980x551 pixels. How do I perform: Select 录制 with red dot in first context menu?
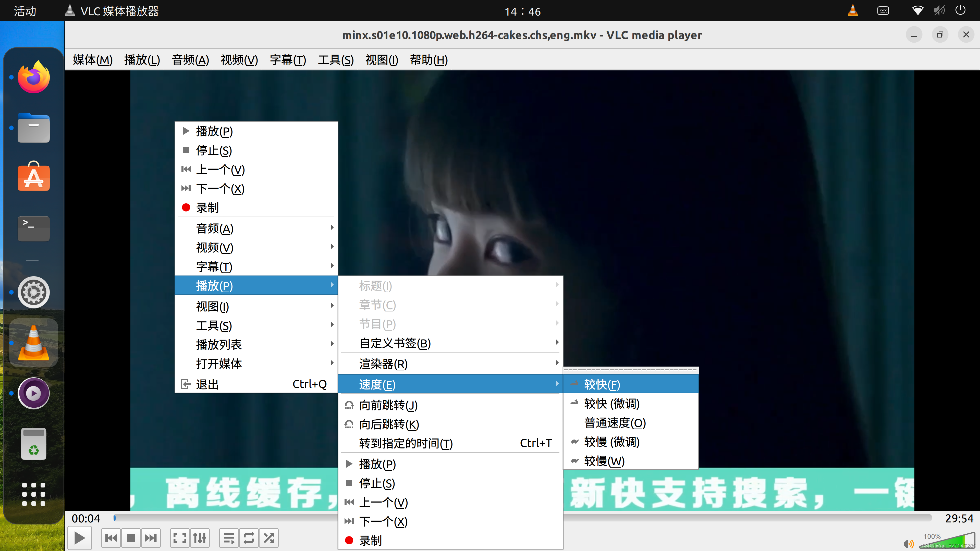(256, 207)
